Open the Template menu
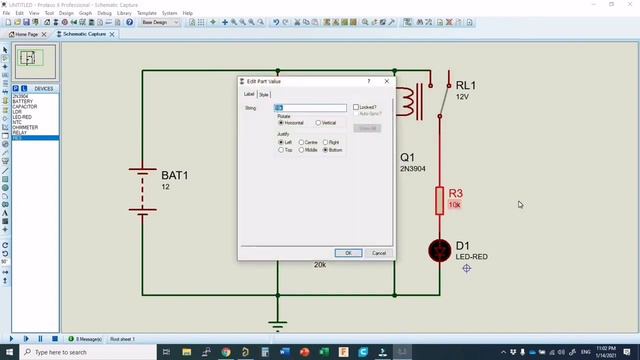 pyautogui.click(x=147, y=13)
